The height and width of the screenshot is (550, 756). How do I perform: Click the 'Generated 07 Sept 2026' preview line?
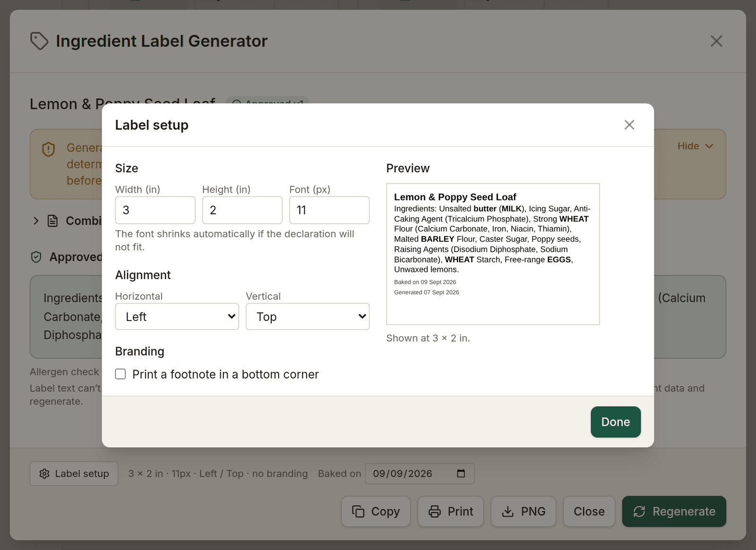point(427,292)
